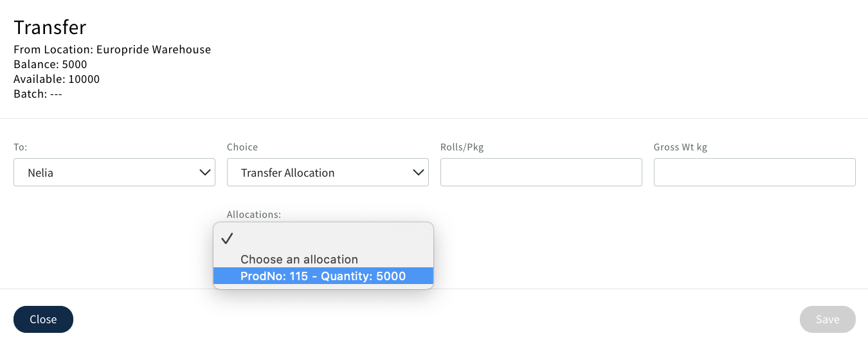Click the Save button
Screen dimensions: 868x347
(x=827, y=319)
